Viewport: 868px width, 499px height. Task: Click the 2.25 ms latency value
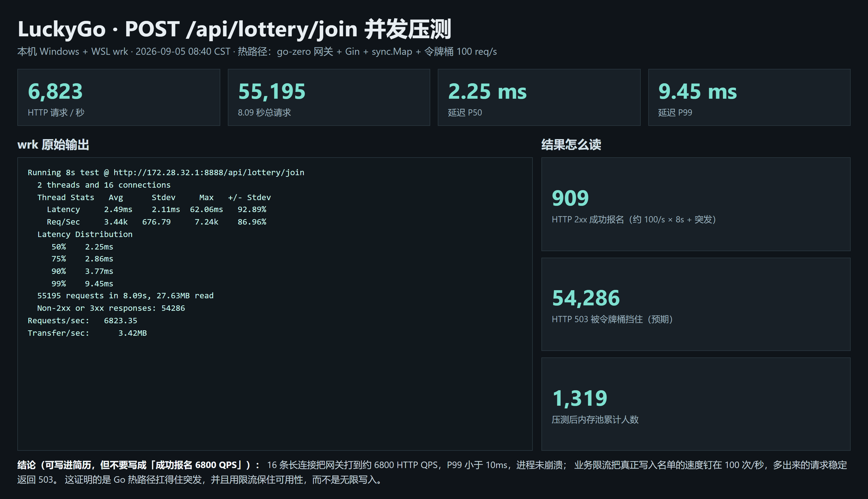tap(487, 91)
